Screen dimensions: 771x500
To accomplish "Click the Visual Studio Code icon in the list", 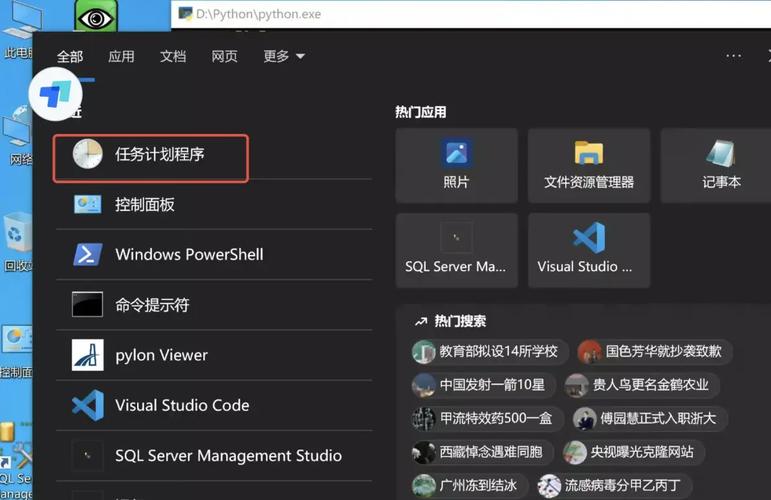I will 88,405.
